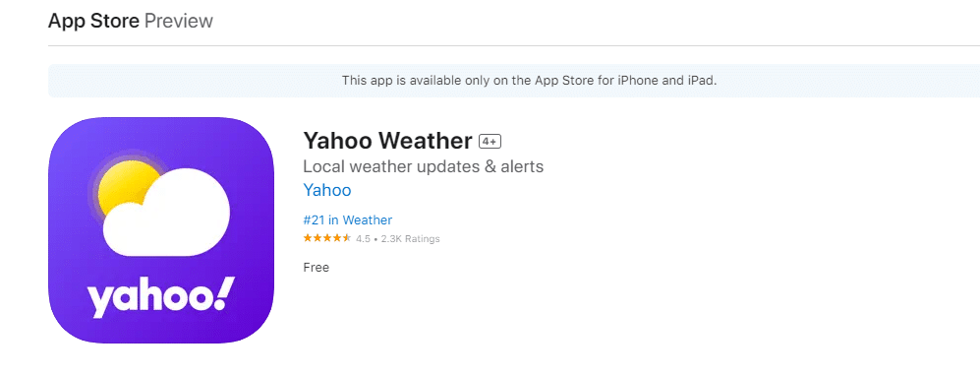Click the purple bottom-right corner of app icon
Screen dimensions: 980x375
pyautogui.click(x=257, y=326)
